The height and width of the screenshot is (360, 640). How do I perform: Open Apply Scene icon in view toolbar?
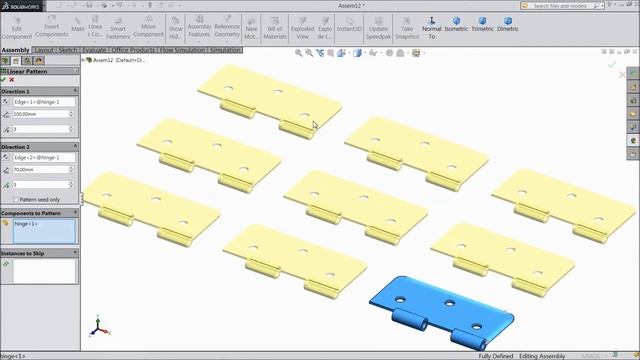400,53
